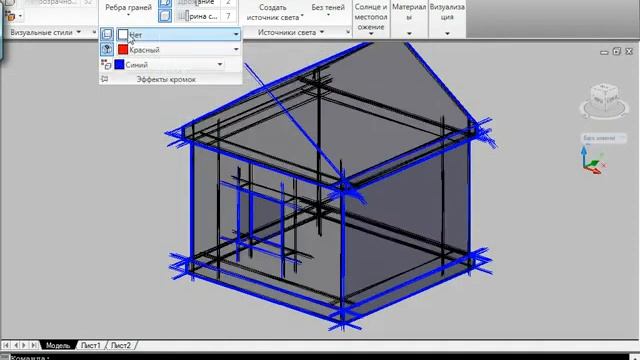Switch to the Модель tab
The height and width of the screenshot is (360, 640).
58,345
